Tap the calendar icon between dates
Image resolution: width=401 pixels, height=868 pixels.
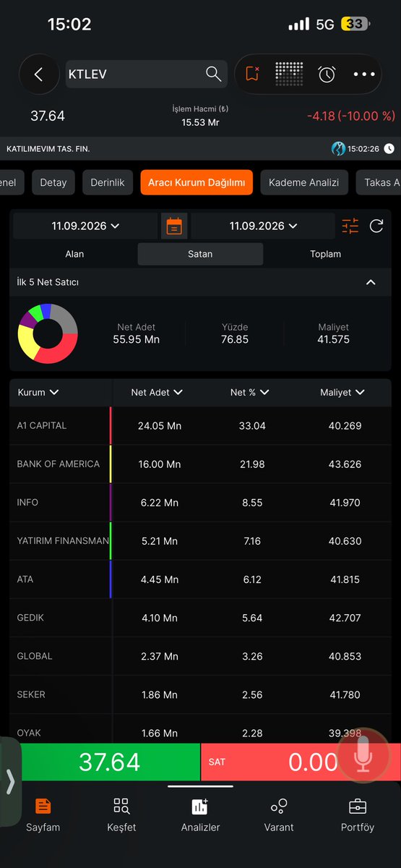174,226
